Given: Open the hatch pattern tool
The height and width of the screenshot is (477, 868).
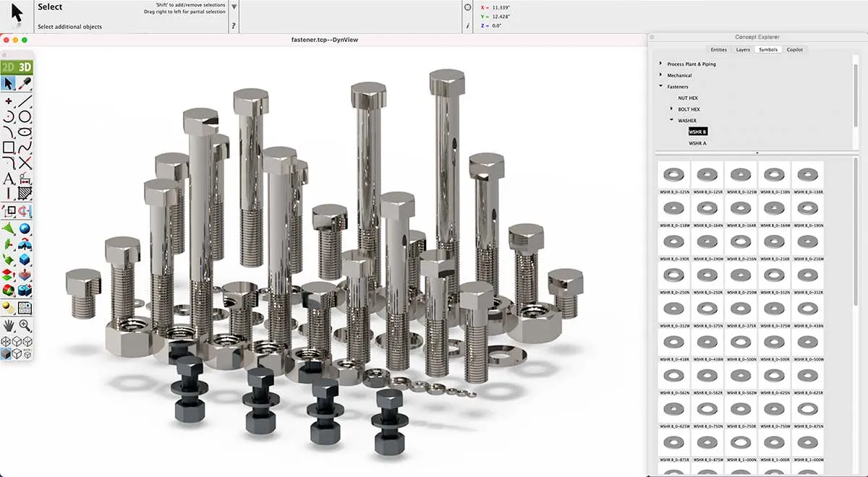Looking at the screenshot, I should click(x=25, y=192).
